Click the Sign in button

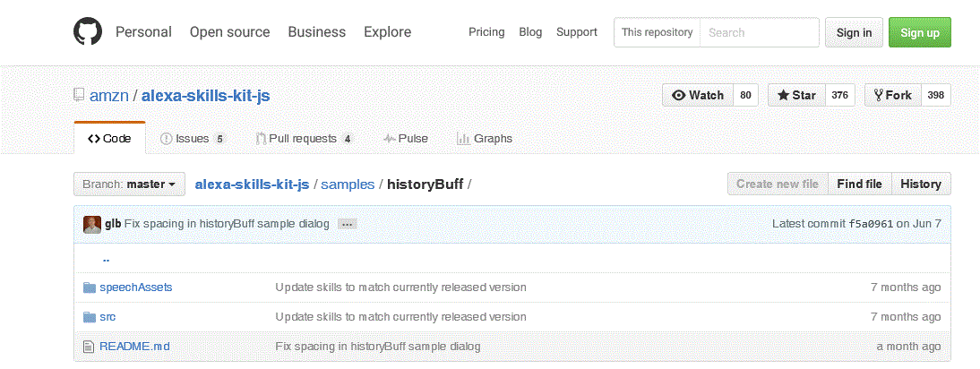[854, 32]
